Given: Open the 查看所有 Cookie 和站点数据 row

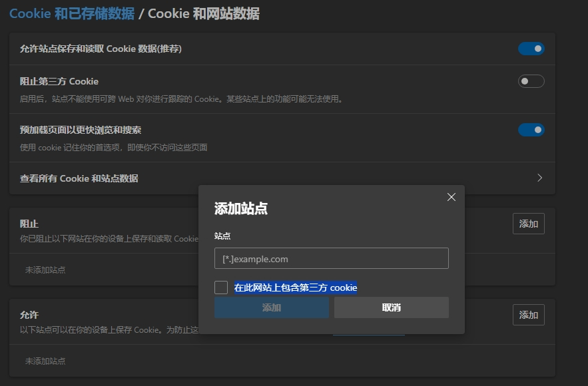Looking at the screenshot, I should (282, 178).
